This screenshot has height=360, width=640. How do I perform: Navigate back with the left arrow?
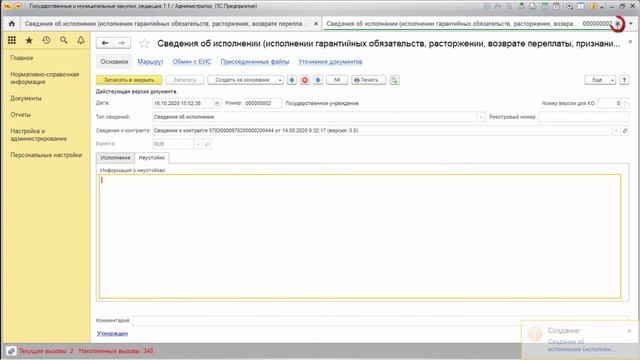coord(105,43)
